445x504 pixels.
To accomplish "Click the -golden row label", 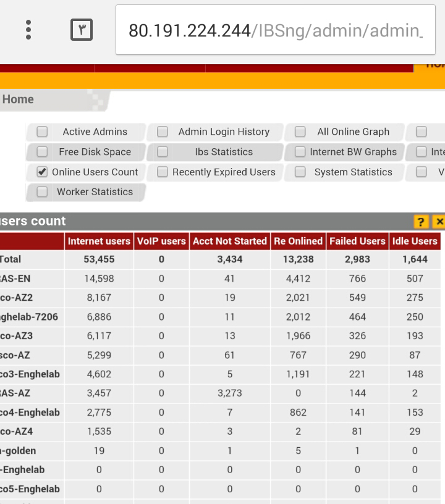I will pos(18,451).
